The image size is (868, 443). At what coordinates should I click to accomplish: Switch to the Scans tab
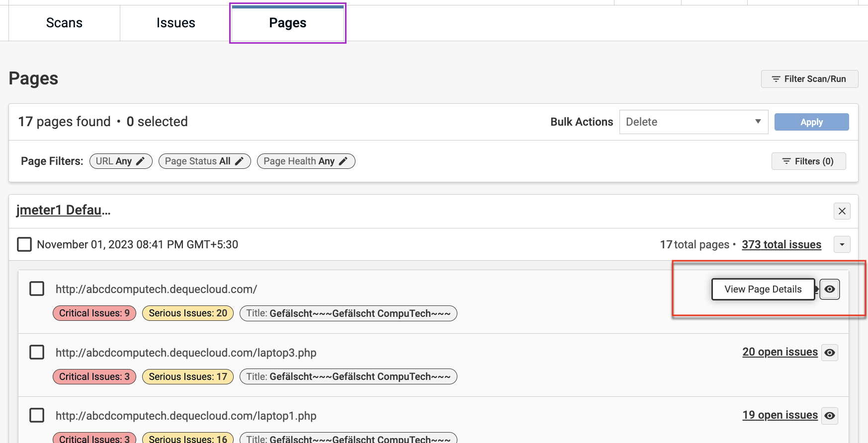pyautogui.click(x=64, y=23)
